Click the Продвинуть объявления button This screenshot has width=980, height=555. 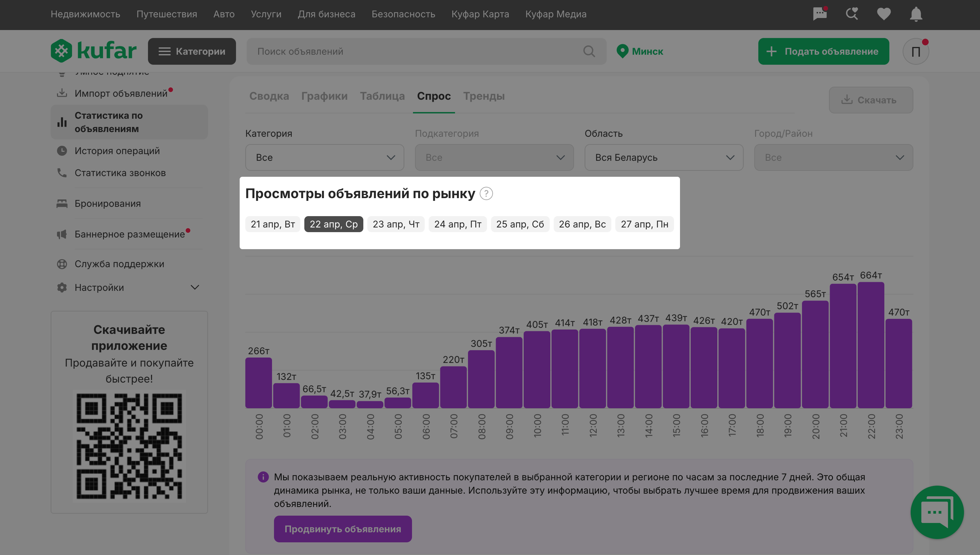tap(343, 529)
